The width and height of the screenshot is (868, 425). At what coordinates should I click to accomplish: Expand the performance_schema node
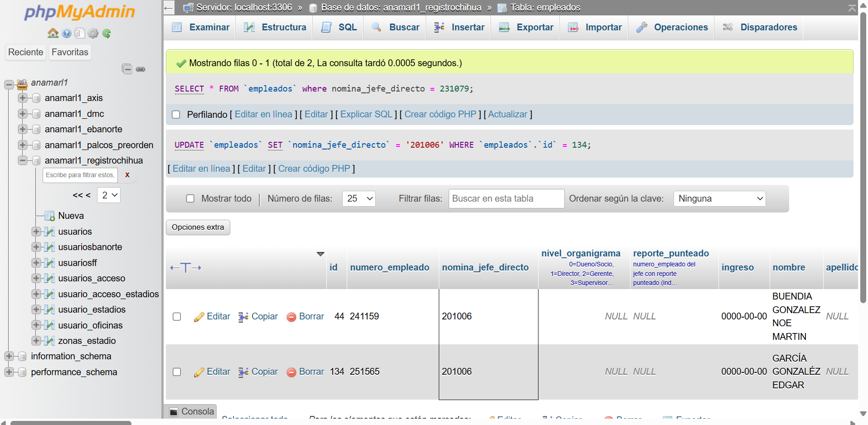click(9, 372)
